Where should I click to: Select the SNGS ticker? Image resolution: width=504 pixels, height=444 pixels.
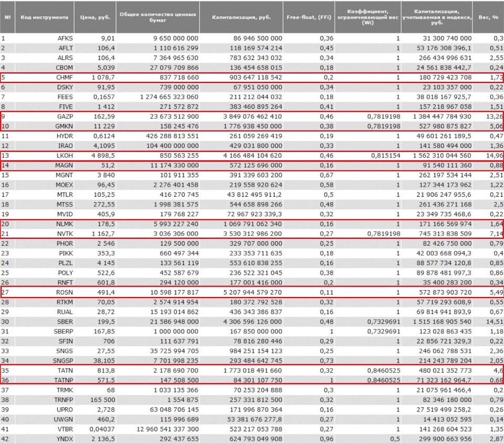point(65,351)
